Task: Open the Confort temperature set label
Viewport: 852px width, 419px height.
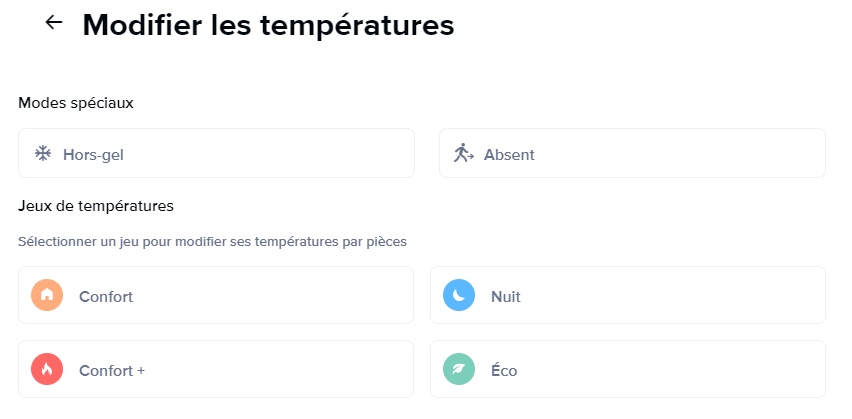Action: [x=106, y=297]
